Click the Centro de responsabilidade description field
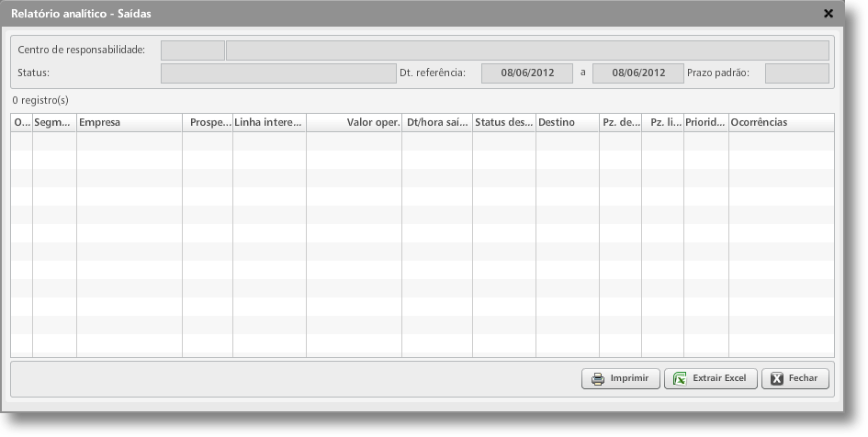The height and width of the screenshot is (437, 868). 527,50
